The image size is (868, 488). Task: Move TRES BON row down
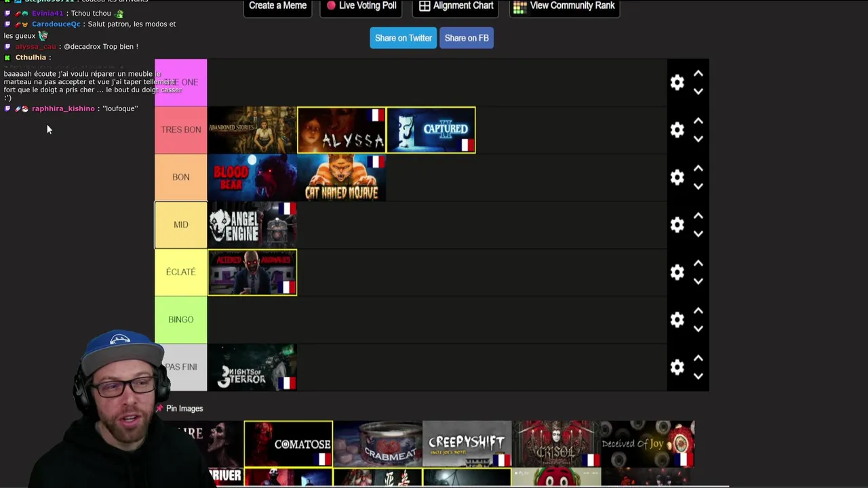(x=698, y=139)
